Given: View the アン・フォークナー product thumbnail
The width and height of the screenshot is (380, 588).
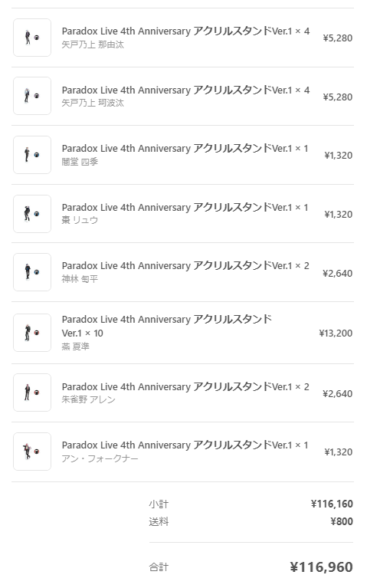Looking at the screenshot, I should (x=32, y=452).
